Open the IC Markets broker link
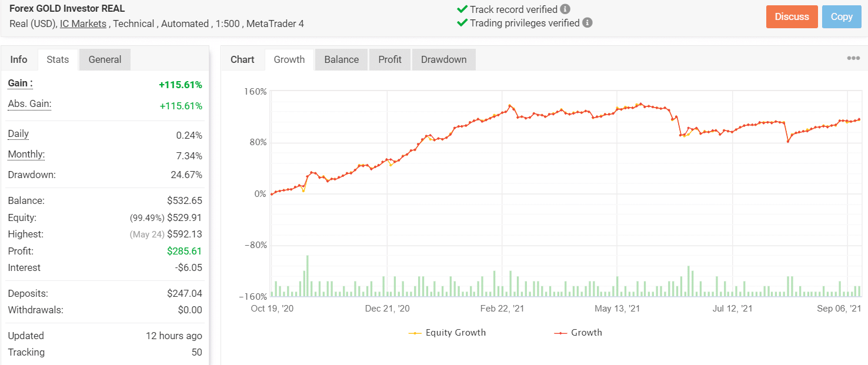868x365 pixels. pos(83,24)
